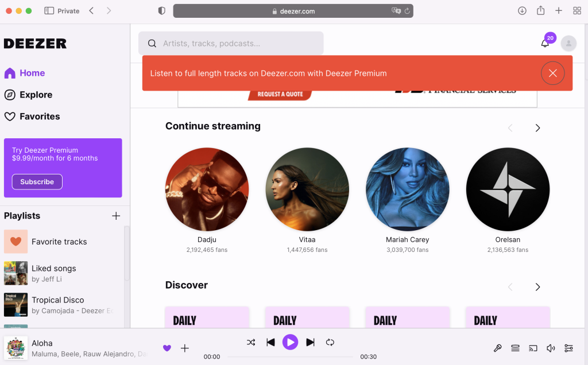Open the user profile avatar menu
This screenshot has height=365, width=588.
click(568, 44)
